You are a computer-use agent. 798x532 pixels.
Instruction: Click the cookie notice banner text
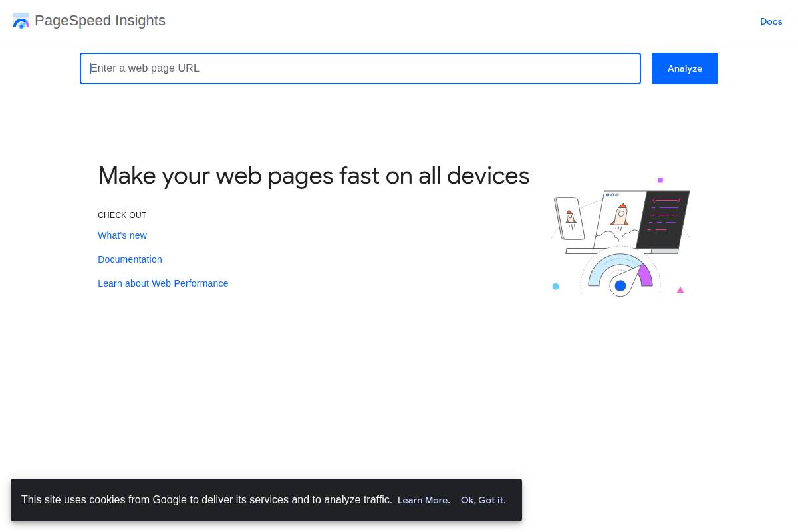pos(207,499)
